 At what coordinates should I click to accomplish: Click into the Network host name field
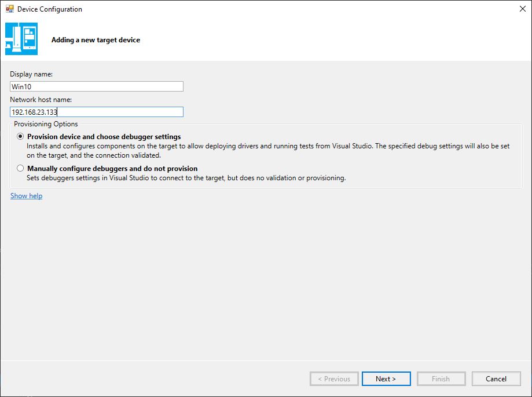97,112
